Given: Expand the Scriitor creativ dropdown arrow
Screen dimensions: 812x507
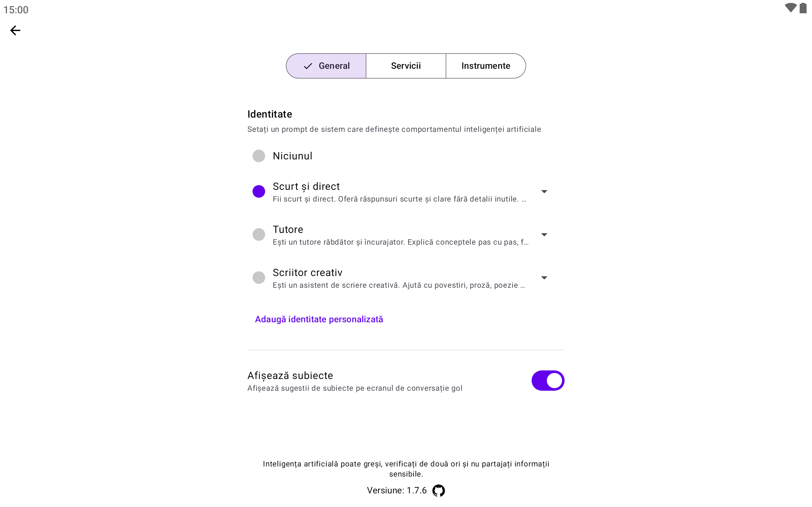Looking at the screenshot, I should click(x=544, y=278).
